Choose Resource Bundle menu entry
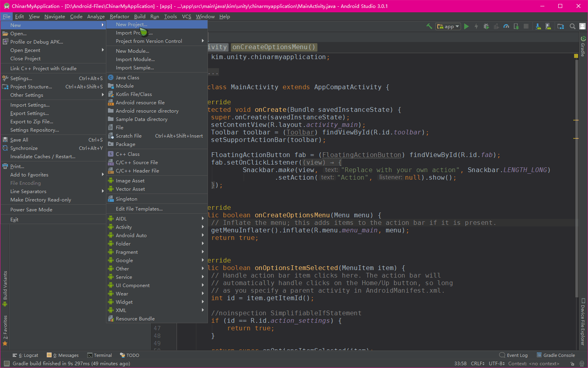Viewport: 588px width, 368px height. pos(157,318)
